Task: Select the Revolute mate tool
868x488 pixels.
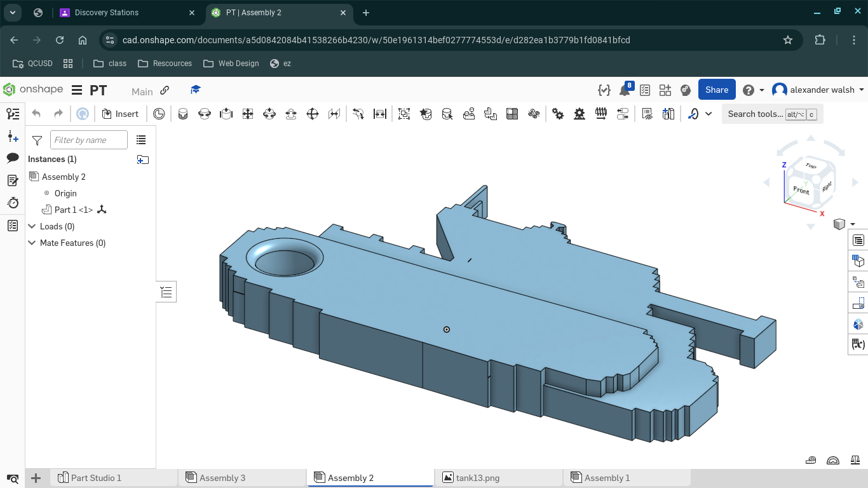Action: pos(205,114)
